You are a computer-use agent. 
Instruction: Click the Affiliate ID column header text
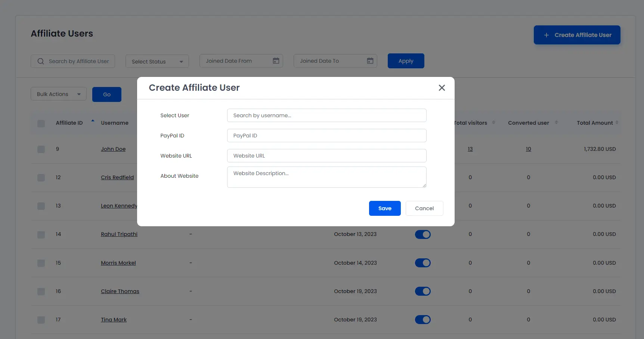click(x=69, y=123)
